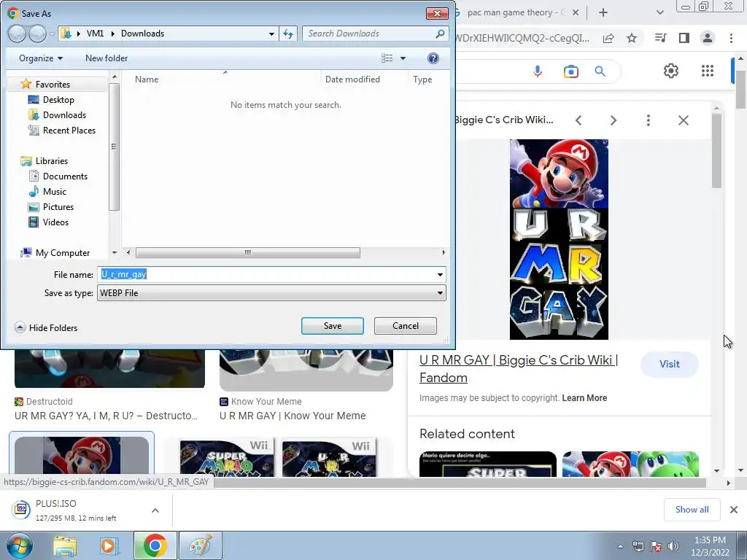Bookmark this page with the star icon
Viewport: 747px width, 560px height.
coord(632,38)
